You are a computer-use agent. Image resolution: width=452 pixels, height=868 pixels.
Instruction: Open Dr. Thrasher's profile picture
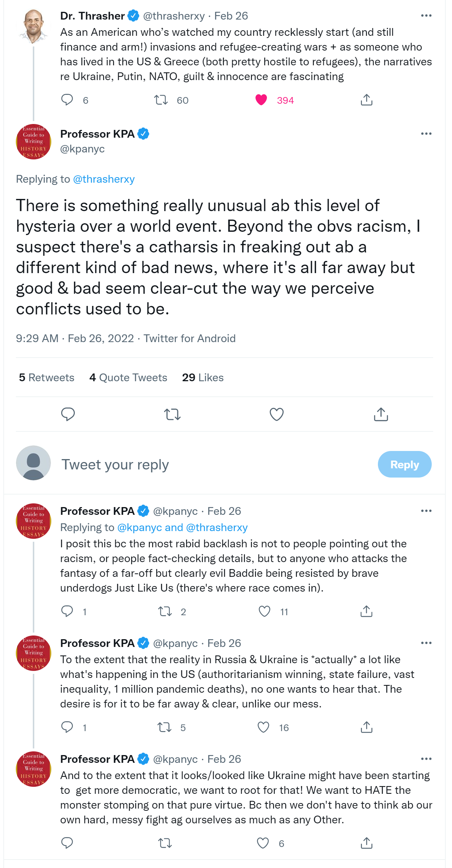tap(34, 26)
